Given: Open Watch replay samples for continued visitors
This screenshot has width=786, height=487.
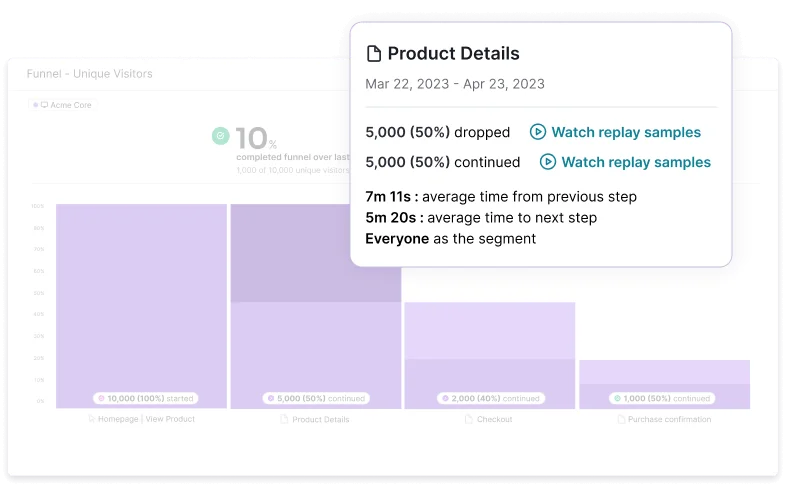Looking at the screenshot, I should 636,162.
